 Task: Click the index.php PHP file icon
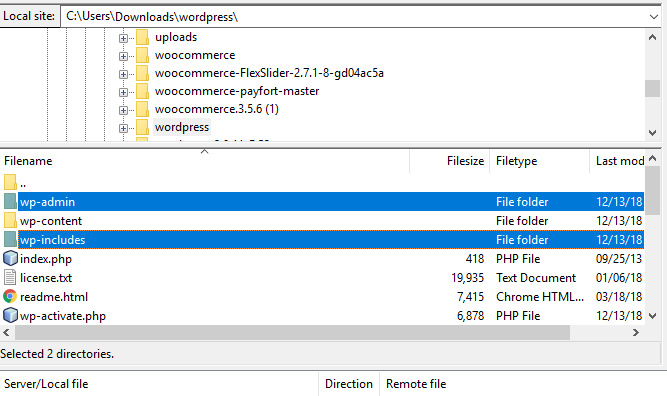(x=10, y=259)
